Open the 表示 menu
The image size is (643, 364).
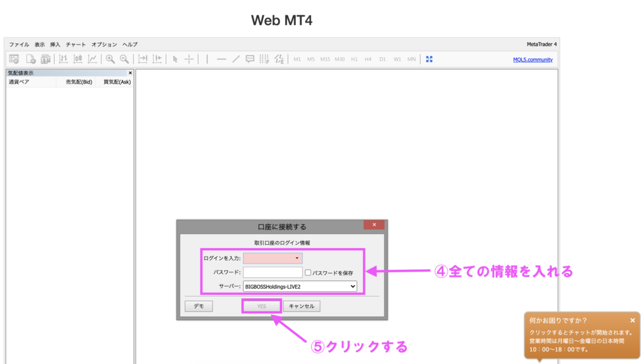[40, 45]
